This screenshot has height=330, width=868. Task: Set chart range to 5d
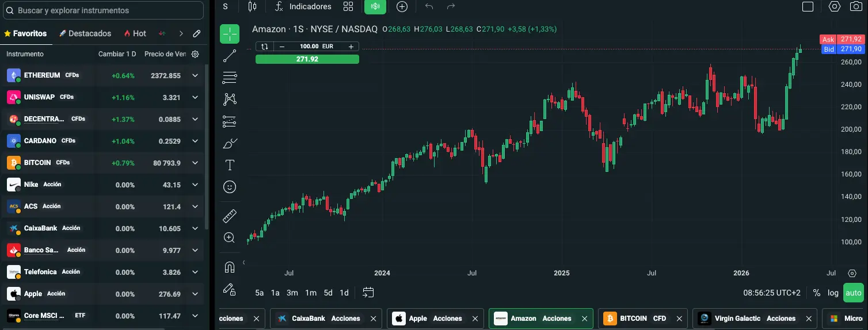(x=328, y=293)
